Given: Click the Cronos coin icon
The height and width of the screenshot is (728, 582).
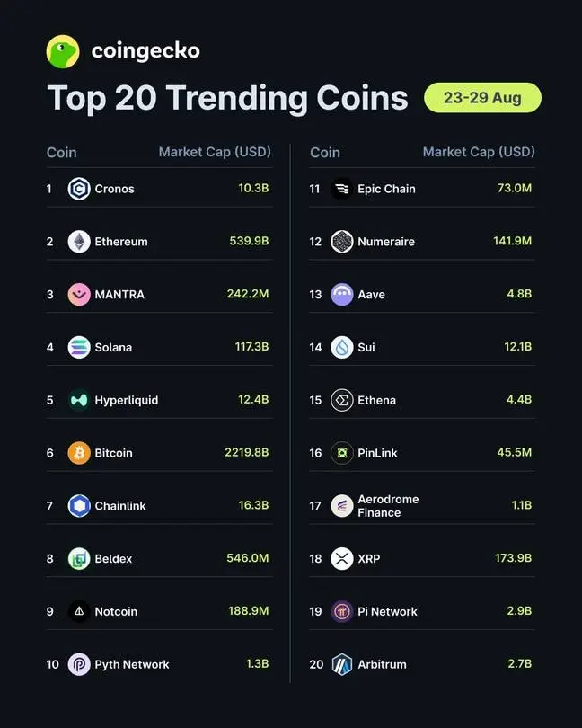Looking at the screenshot, I should click(79, 189).
